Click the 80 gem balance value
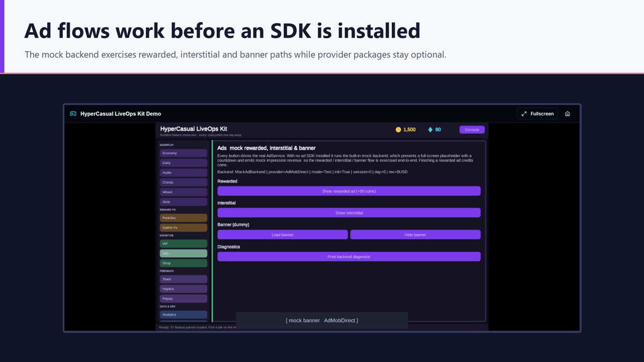Screen dimensions: 644x362 coord(438,130)
